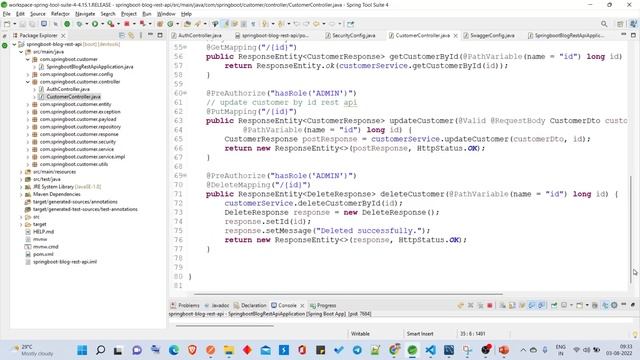This screenshot has height=360, width=640.
Task: Click the Save All toolbar icon
Action: [x=33, y=24]
